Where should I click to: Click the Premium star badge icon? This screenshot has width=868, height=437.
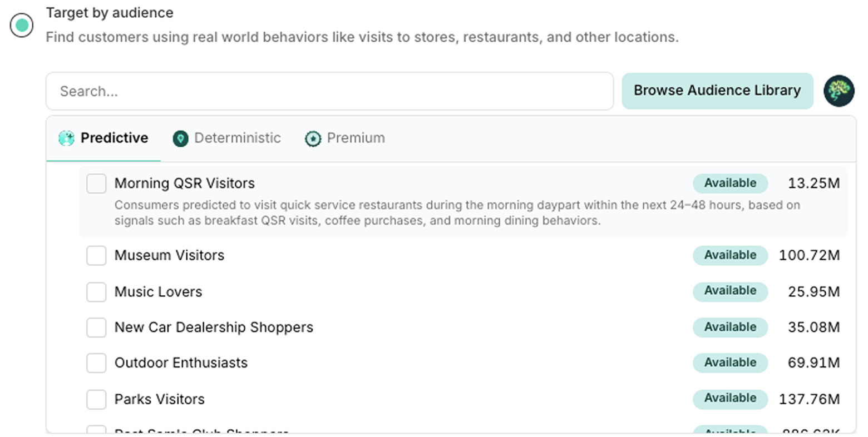(x=313, y=138)
